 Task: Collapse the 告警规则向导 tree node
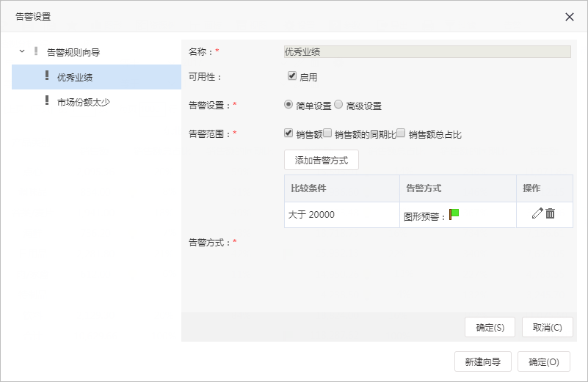[22, 51]
